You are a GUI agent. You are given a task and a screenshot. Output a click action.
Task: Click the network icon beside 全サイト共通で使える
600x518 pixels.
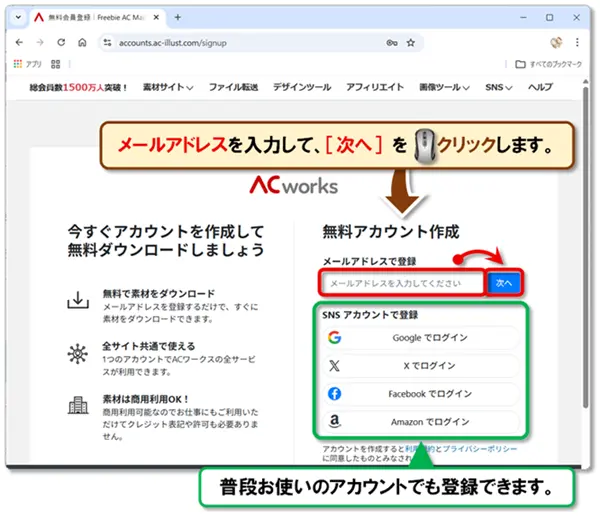(78, 354)
